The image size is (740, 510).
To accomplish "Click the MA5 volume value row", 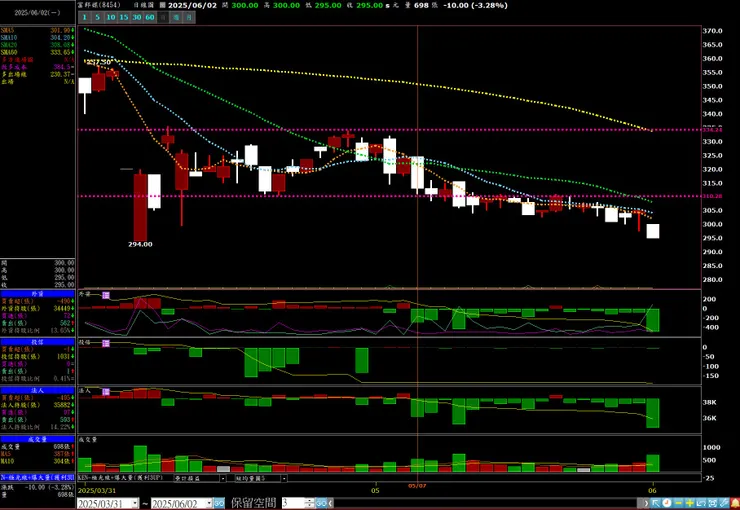I will pos(37,454).
